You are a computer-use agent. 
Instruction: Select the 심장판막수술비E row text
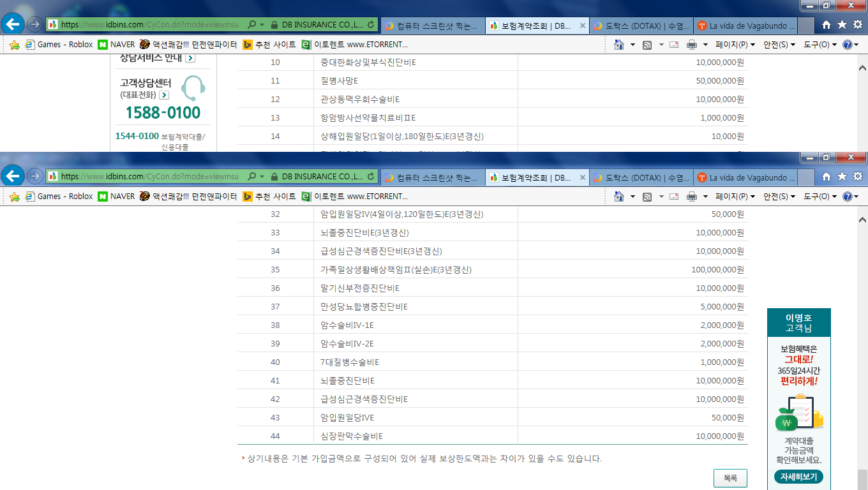[x=352, y=436]
